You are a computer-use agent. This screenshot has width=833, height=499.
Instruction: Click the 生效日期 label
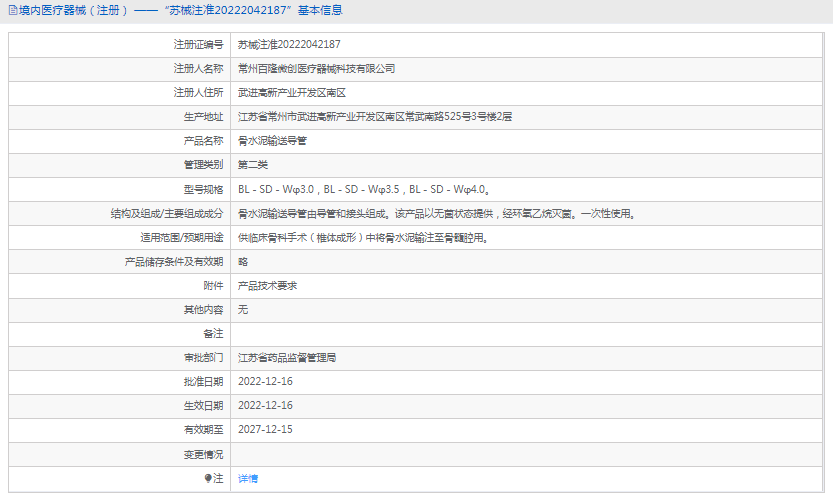coord(203,405)
